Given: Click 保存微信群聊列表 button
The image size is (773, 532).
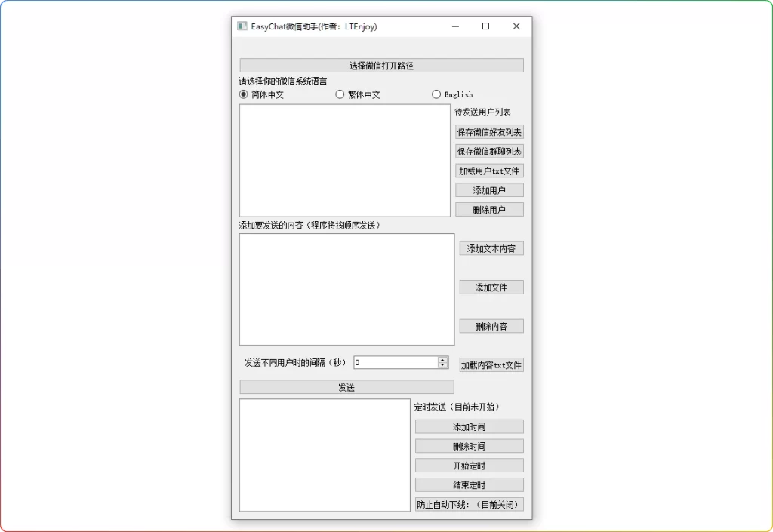Looking at the screenshot, I should (x=489, y=151).
